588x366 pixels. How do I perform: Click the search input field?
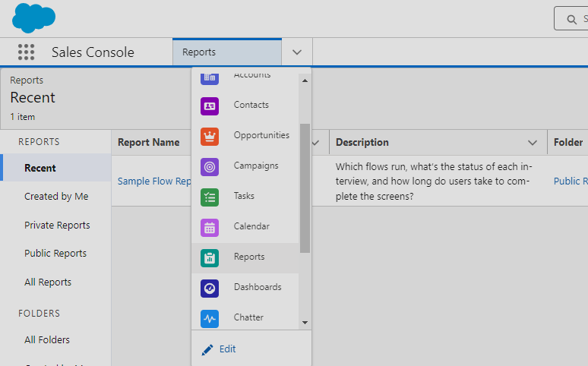(571, 18)
